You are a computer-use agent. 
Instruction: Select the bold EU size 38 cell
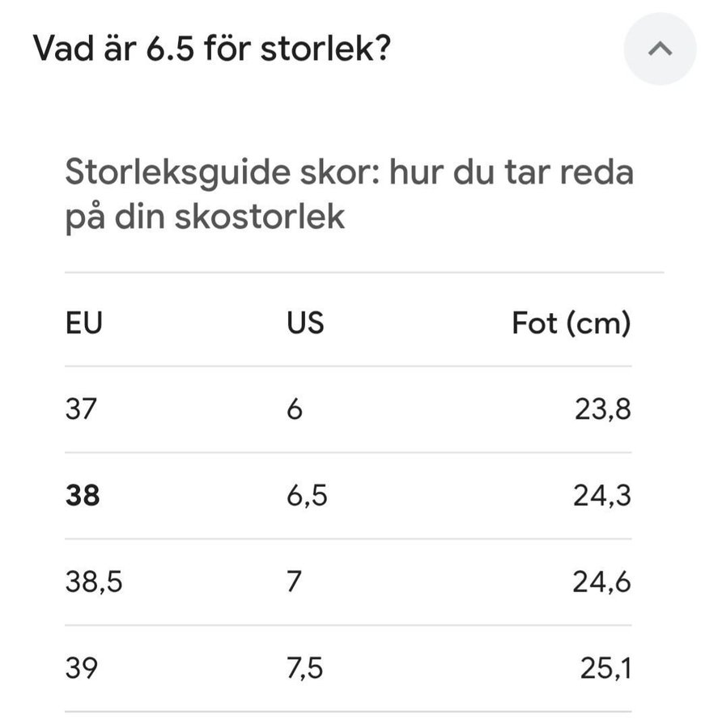(82, 496)
